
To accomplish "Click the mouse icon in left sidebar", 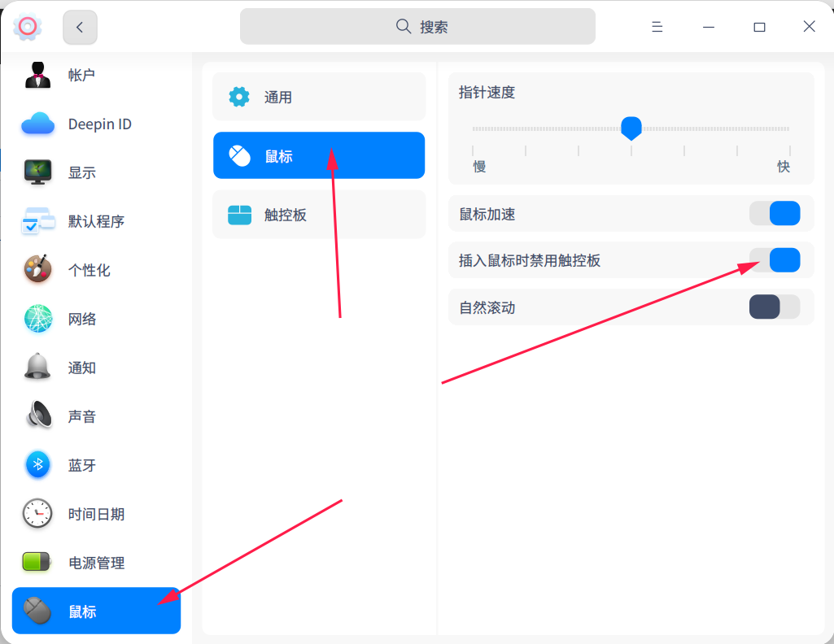I will 37,611.
